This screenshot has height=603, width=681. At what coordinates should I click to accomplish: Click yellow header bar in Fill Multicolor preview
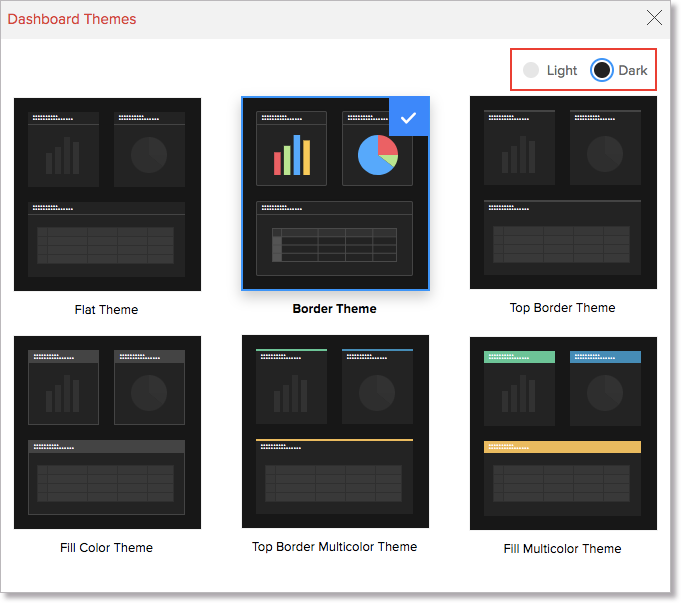[x=562, y=447]
